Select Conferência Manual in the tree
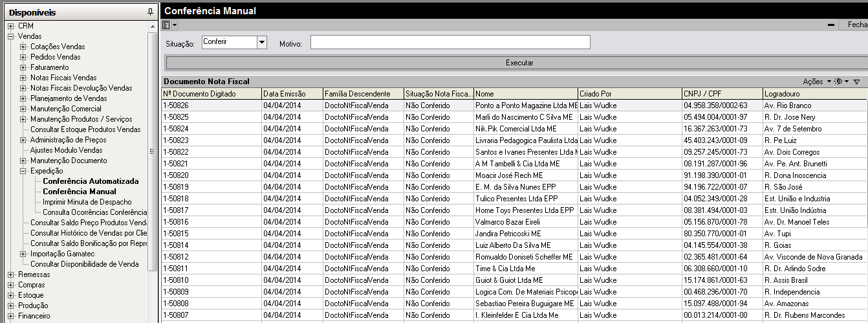This screenshot has height=323, width=868. click(x=80, y=192)
